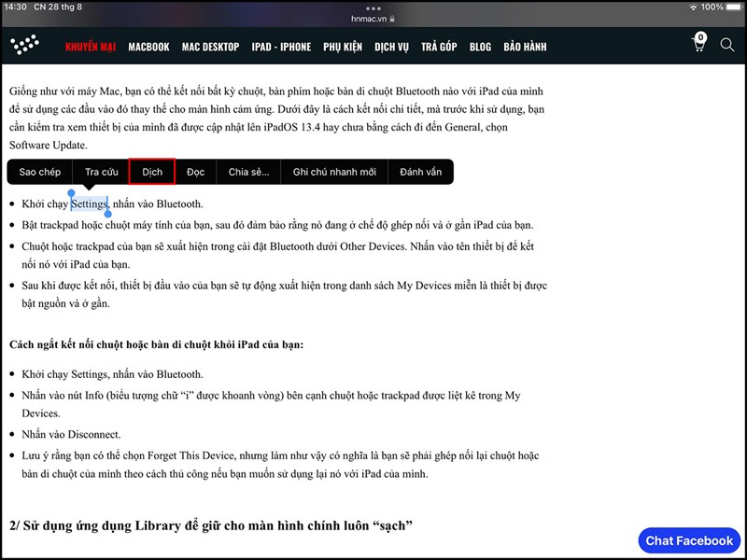The width and height of the screenshot is (747, 560).
Task: Tap the date "CN 28 thg 8"
Action: point(58,7)
